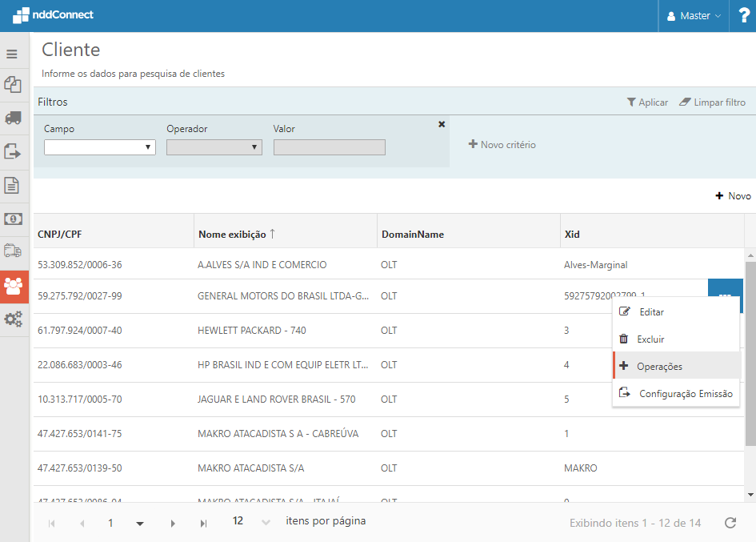
Task: Click Novo to add client
Action: pyautogui.click(x=733, y=196)
